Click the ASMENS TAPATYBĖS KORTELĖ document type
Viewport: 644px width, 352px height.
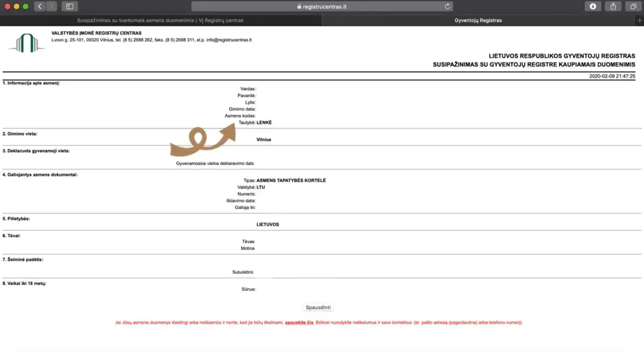(291, 180)
